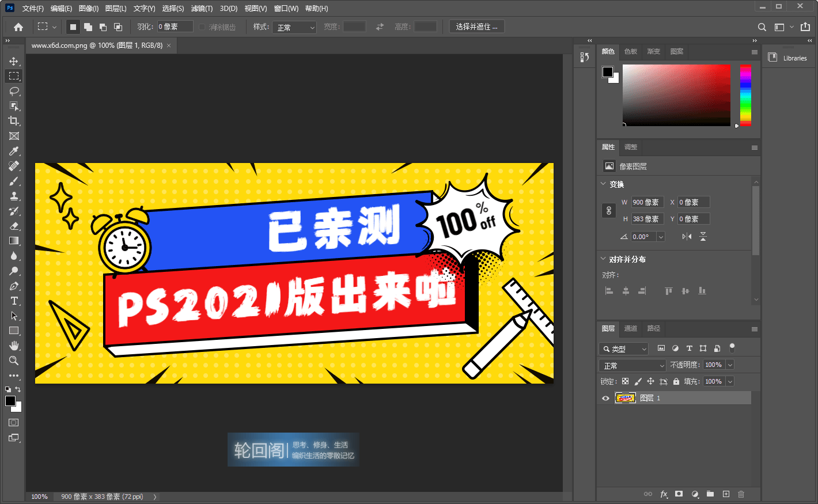
Task: Collapse the 对齐并分布 section
Action: tap(603, 259)
